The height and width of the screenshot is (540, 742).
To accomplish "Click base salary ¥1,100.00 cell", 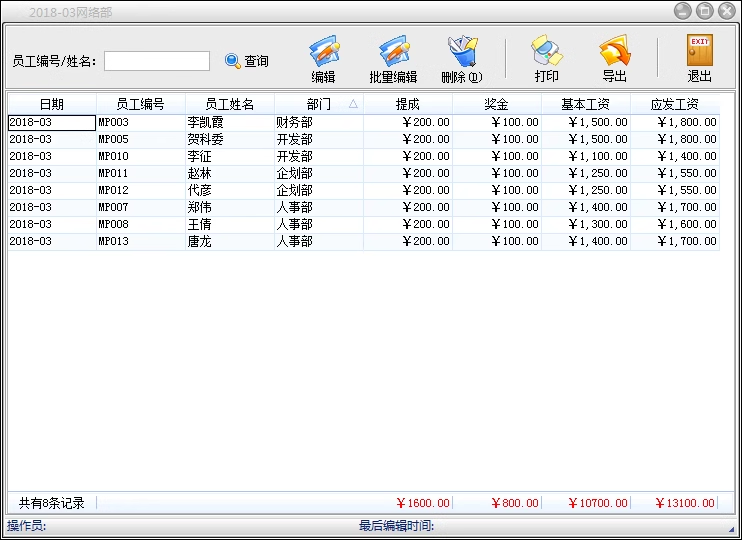I will (x=586, y=157).
